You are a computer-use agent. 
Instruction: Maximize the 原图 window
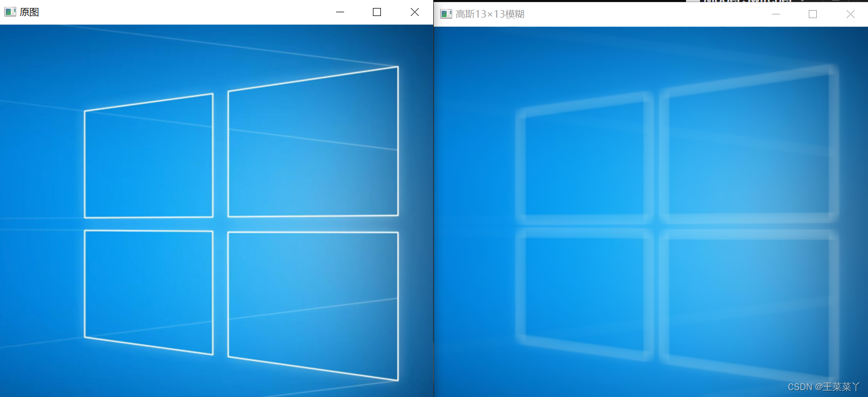point(377,12)
